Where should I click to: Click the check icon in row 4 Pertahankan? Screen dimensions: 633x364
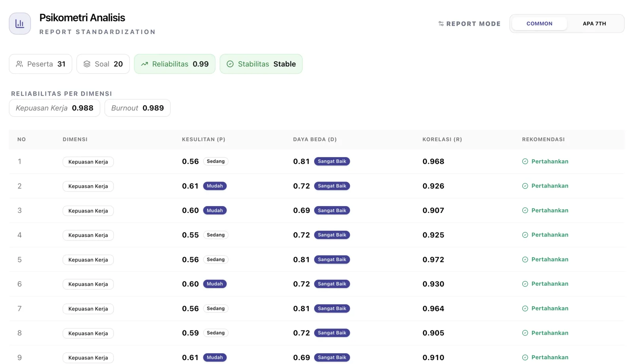click(x=525, y=235)
